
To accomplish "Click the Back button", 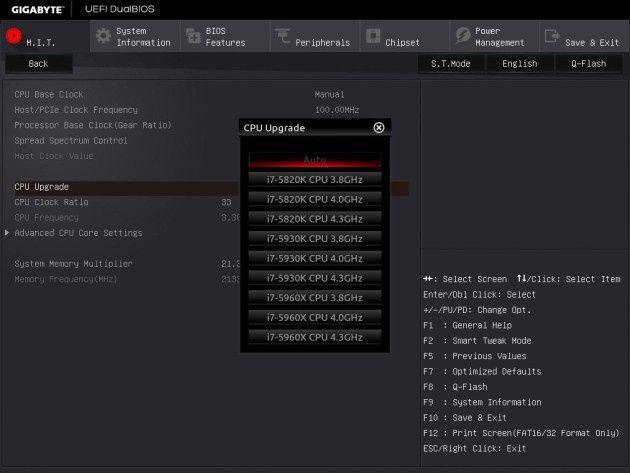I will 39,64.
